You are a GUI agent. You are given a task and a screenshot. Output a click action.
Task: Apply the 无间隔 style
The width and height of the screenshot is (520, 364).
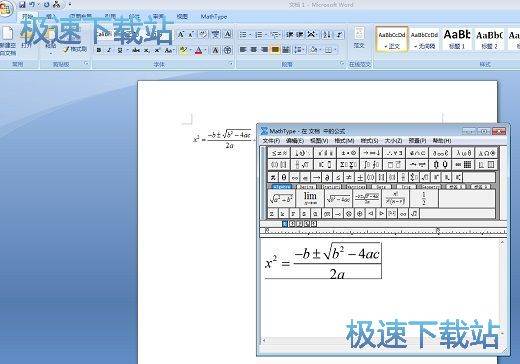tap(424, 39)
